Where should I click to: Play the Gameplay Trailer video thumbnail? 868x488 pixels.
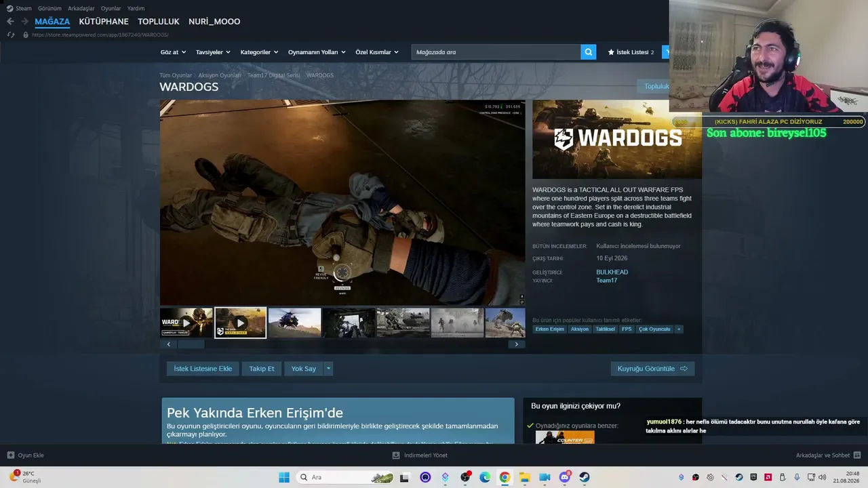coord(186,323)
